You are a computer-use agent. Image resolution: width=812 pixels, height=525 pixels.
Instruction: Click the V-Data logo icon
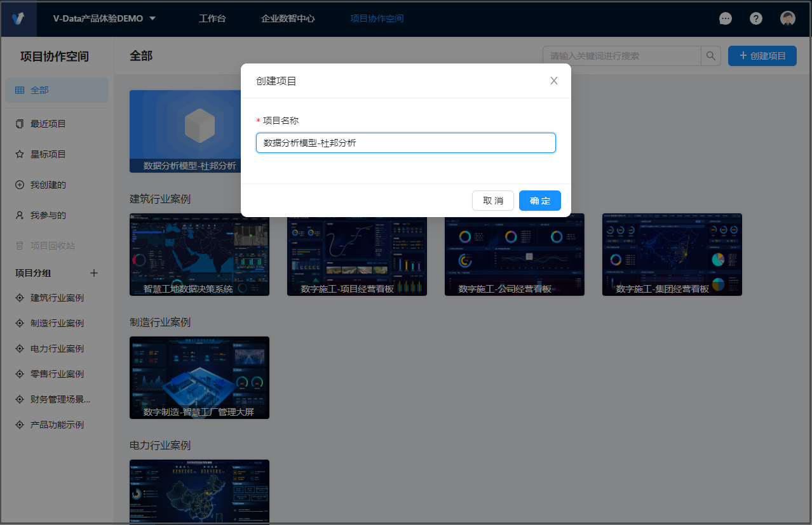(x=18, y=18)
